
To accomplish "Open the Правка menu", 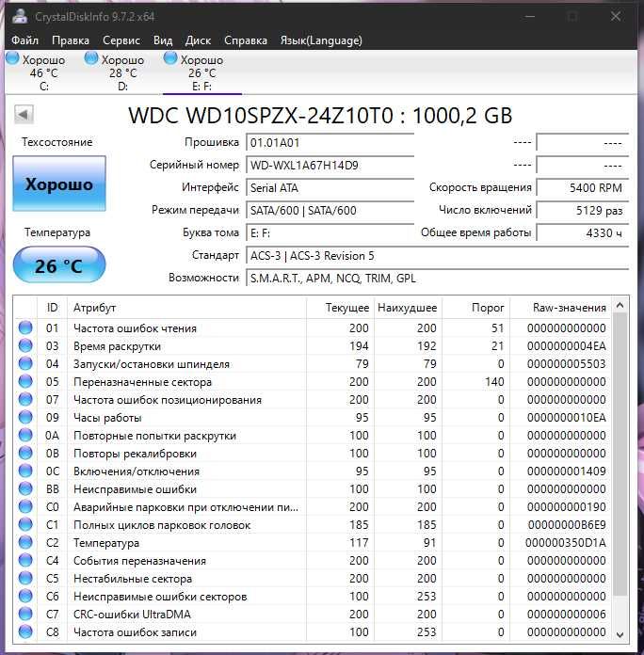I will [71, 40].
